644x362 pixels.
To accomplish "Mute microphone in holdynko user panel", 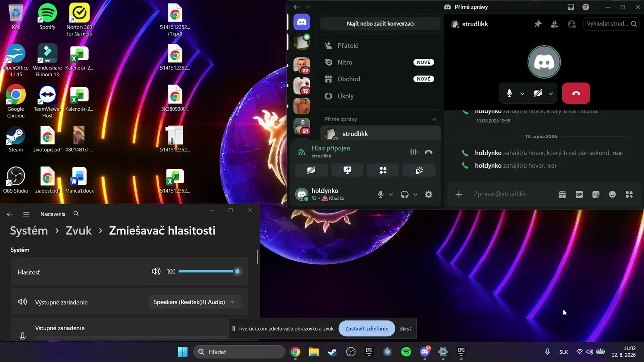I will pyautogui.click(x=381, y=194).
